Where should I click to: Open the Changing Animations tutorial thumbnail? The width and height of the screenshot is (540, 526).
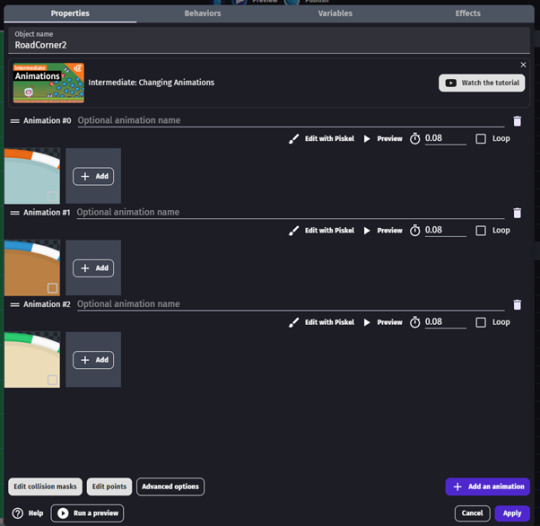click(49, 83)
